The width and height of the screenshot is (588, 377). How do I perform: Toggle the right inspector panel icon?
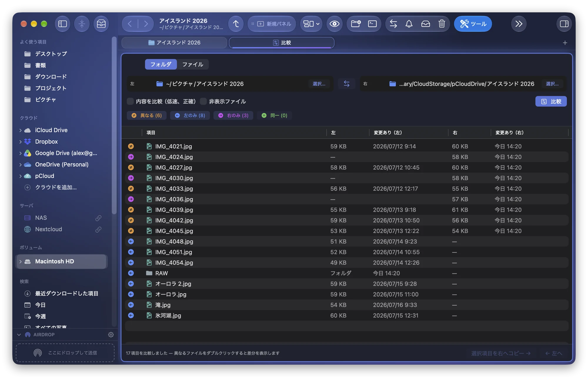(564, 24)
